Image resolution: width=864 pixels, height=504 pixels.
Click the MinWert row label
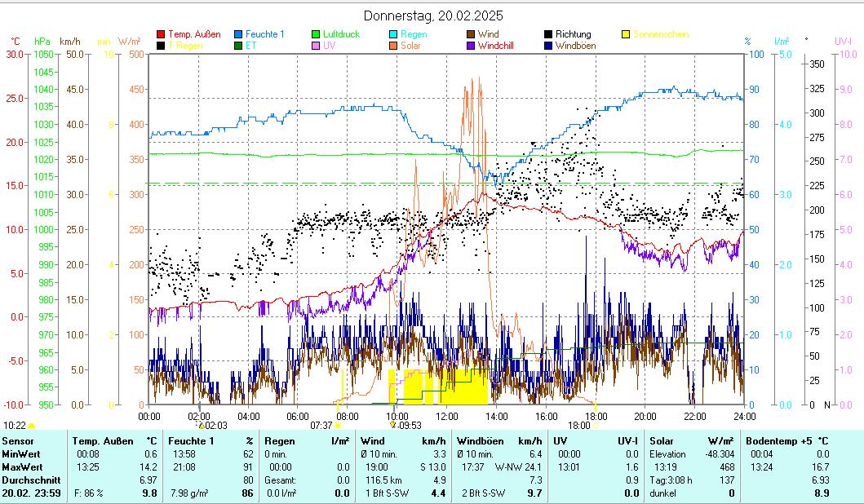pyautogui.click(x=21, y=454)
